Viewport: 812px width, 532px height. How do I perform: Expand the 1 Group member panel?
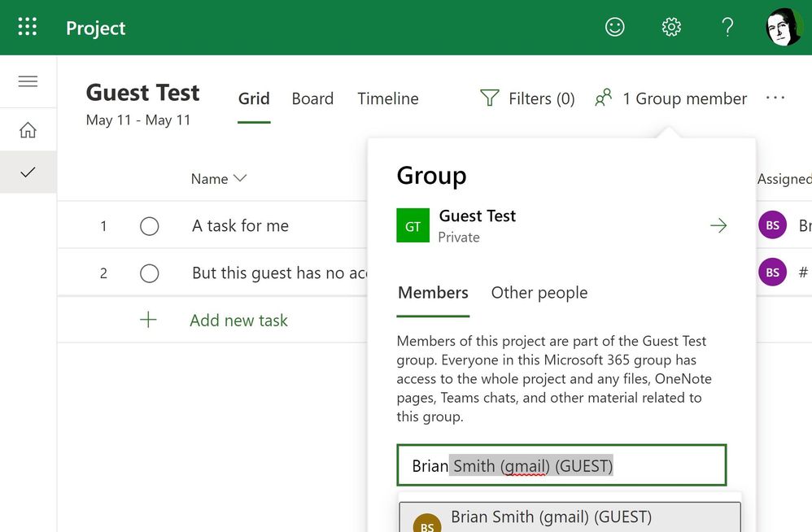click(x=671, y=98)
